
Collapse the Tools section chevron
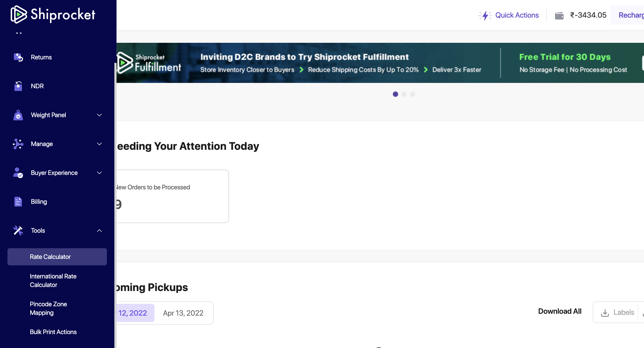click(99, 231)
